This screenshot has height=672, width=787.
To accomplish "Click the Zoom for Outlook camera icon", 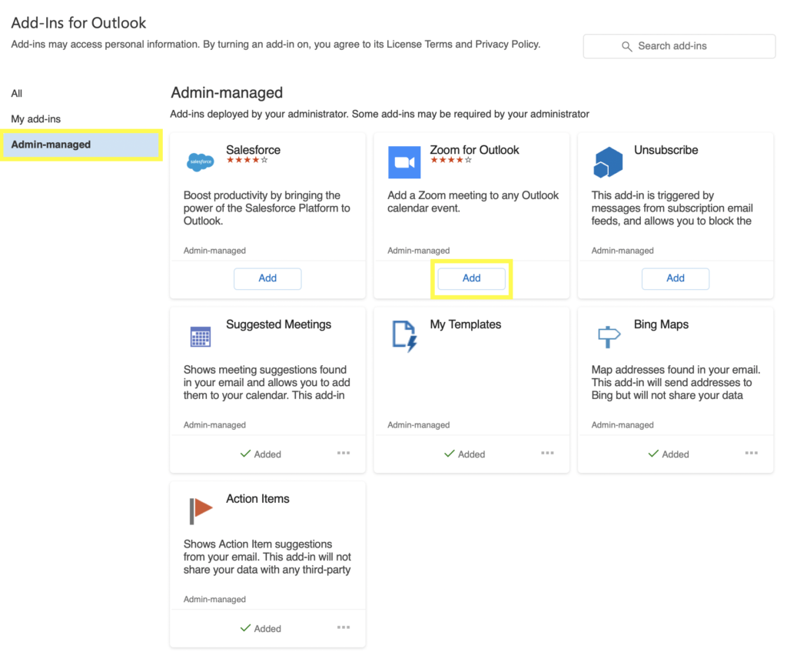I will [x=404, y=161].
